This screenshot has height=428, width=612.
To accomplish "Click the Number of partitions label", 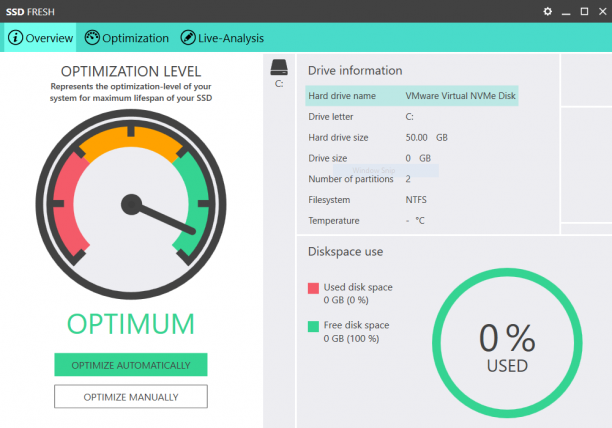I will click(x=351, y=179).
